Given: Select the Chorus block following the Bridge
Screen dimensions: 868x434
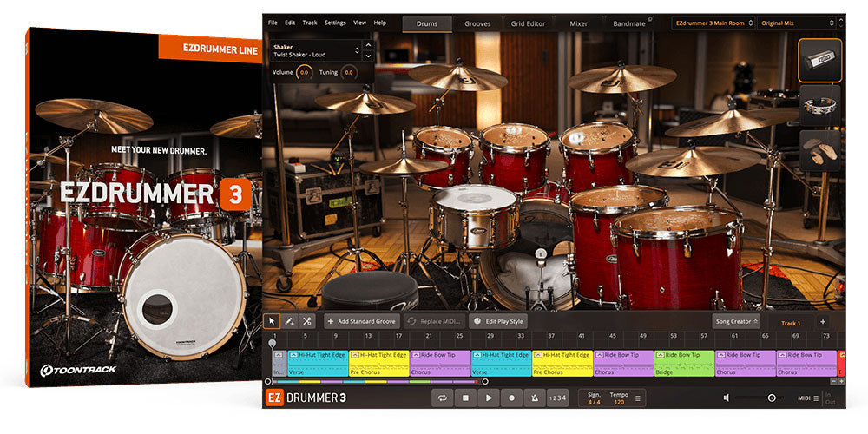Looking at the screenshot, I should pos(745,363).
